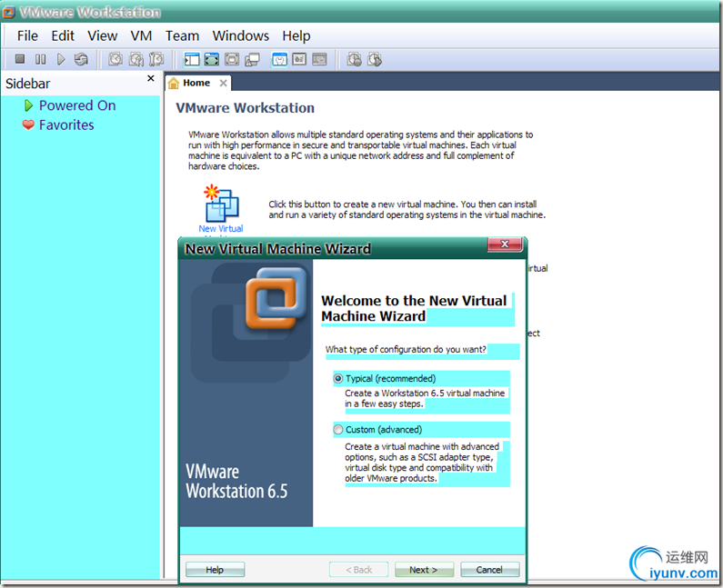Open the Snapshot Manager toolbar icon
723x588 pixels.
[156, 59]
